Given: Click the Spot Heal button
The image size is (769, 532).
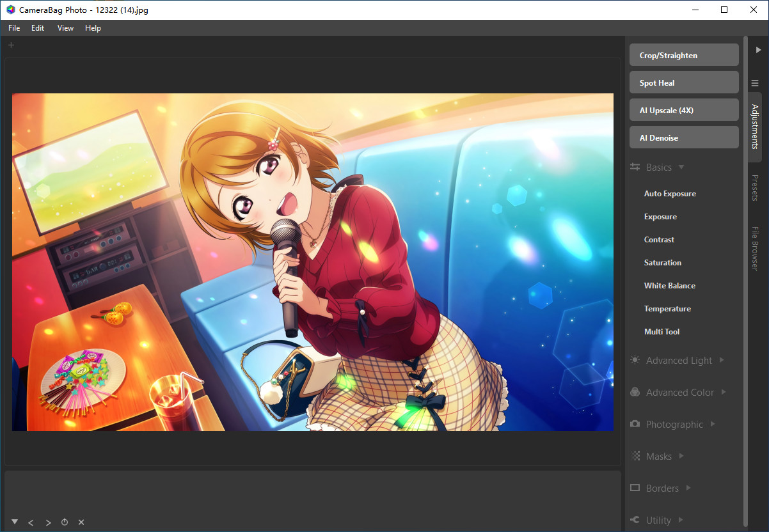Looking at the screenshot, I should pyautogui.click(x=684, y=82).
